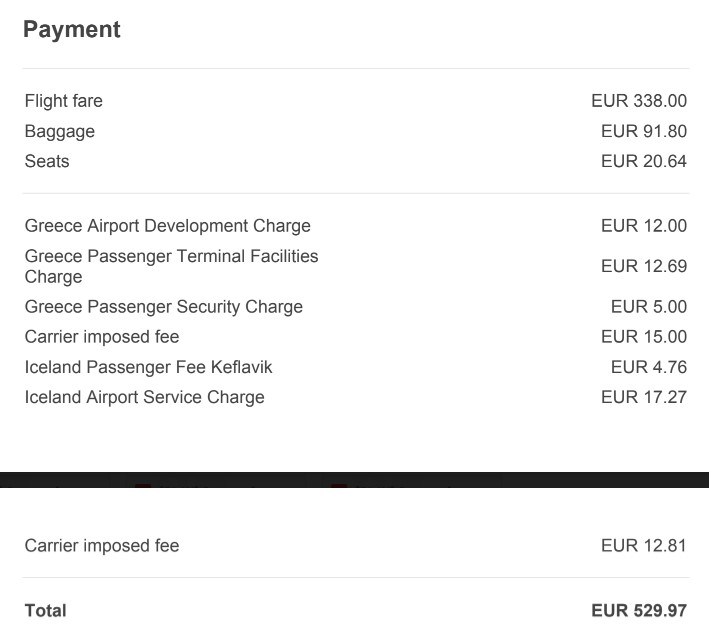Click the EUR 338.00 flight fare amount
The width and height of the screenshot is (709, 637).
pos(639,101)
